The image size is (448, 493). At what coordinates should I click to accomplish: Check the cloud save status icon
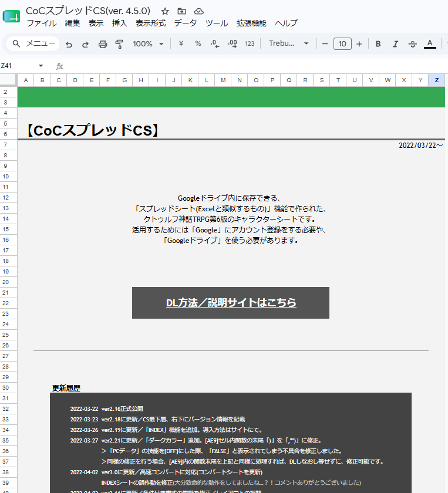(199, 11)
